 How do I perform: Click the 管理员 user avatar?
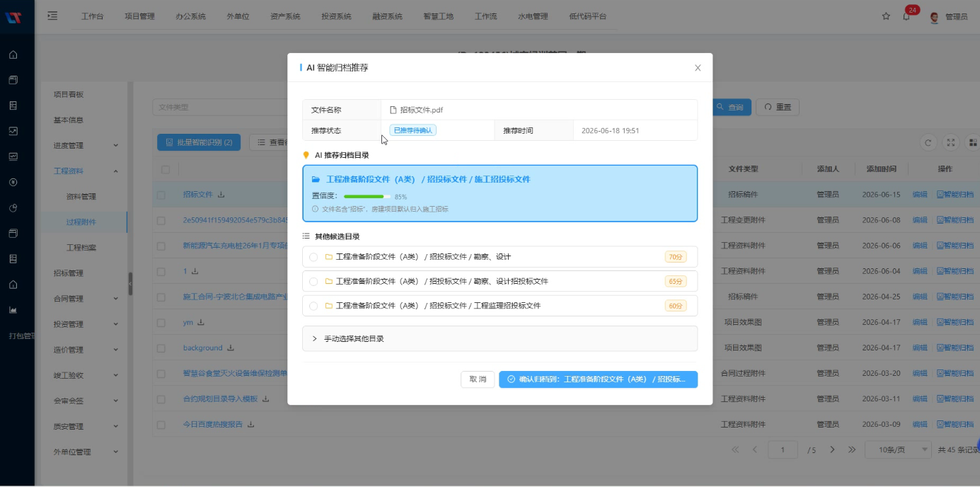[934, 17]
